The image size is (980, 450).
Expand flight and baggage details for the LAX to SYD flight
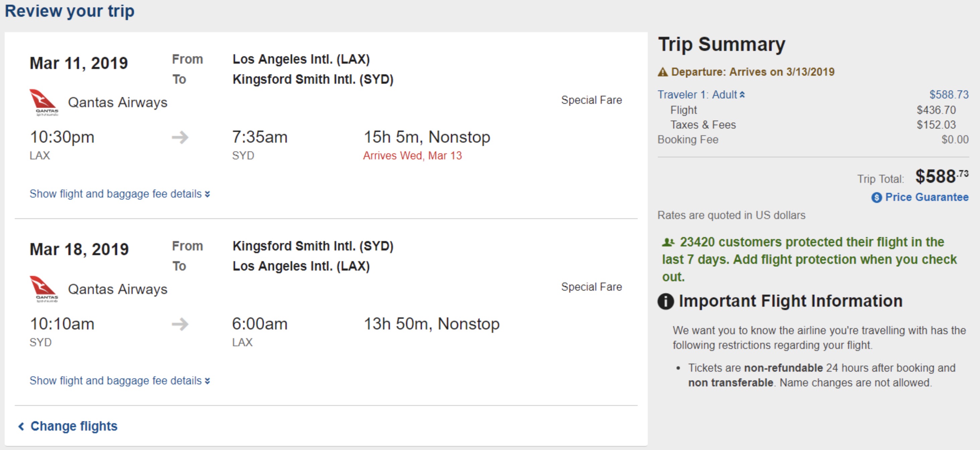120,194
